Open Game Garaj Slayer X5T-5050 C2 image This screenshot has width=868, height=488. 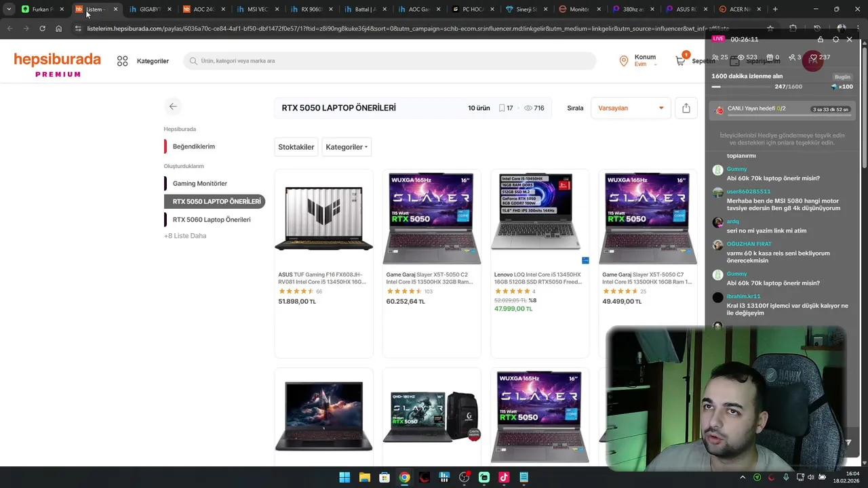431,218
